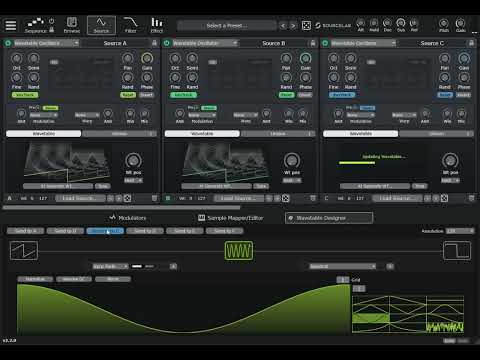
Task: Open the Resolution dropdown
Action: coord(460,231)
